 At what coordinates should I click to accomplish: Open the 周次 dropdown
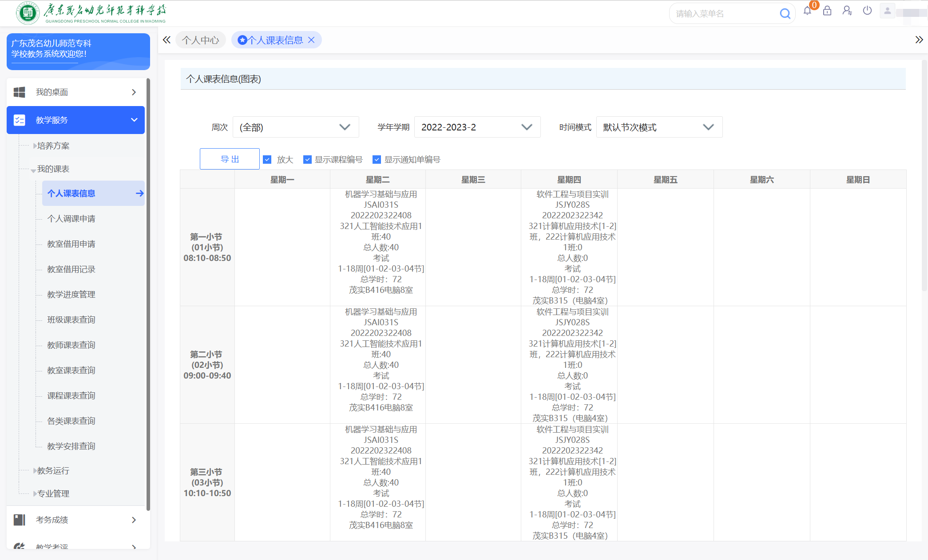(295, 127)
